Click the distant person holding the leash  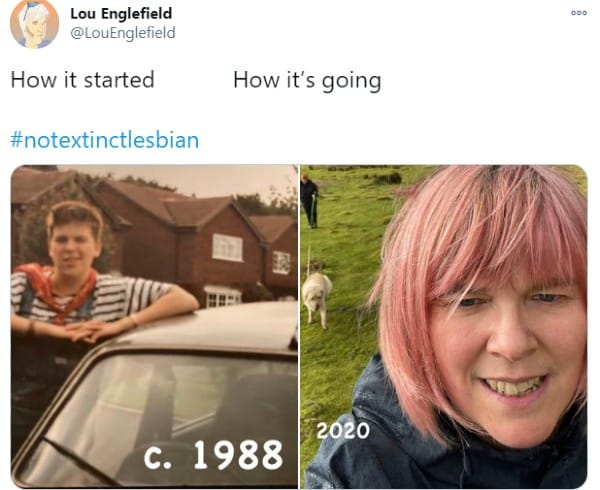[x=309, y=201]
